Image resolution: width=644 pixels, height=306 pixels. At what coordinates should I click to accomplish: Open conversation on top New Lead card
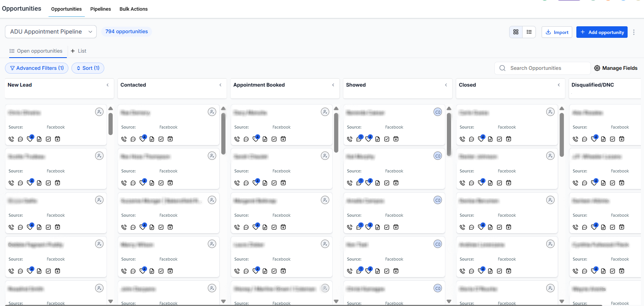(x=20, y=139)
